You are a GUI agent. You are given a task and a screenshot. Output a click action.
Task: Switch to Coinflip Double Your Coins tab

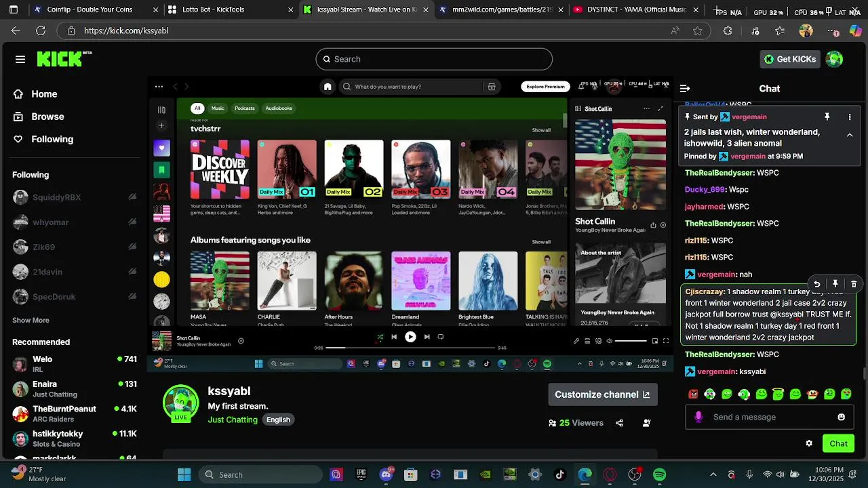click(x=94, y=9)
